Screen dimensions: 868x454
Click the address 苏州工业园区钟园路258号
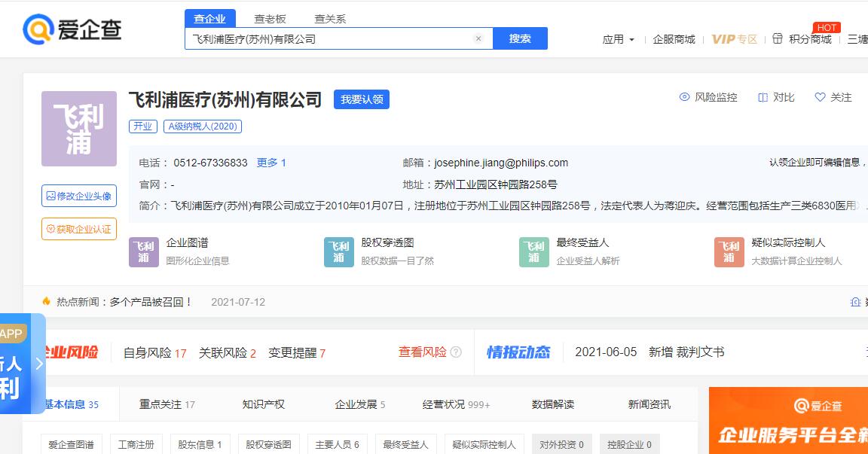(x=496, y=184)
